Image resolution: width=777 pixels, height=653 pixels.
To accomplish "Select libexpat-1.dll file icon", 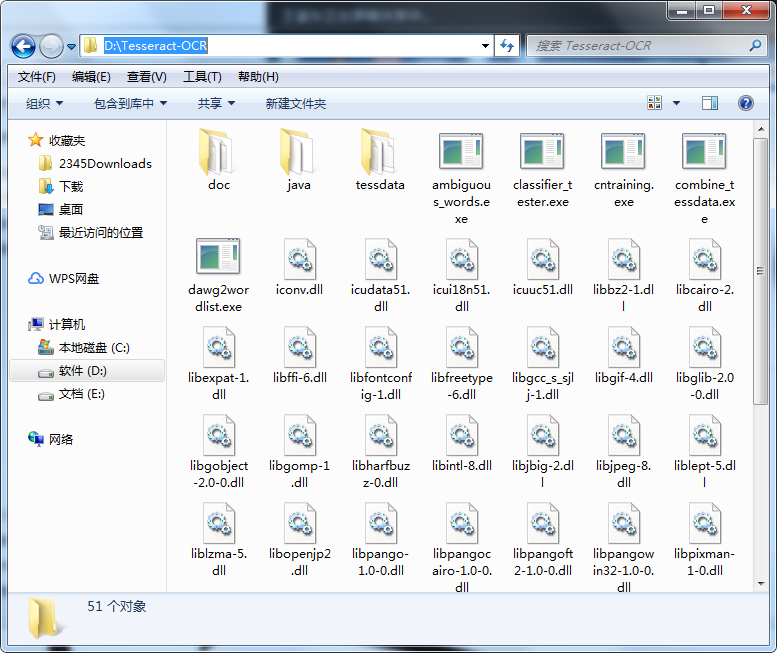I will 219,347.
